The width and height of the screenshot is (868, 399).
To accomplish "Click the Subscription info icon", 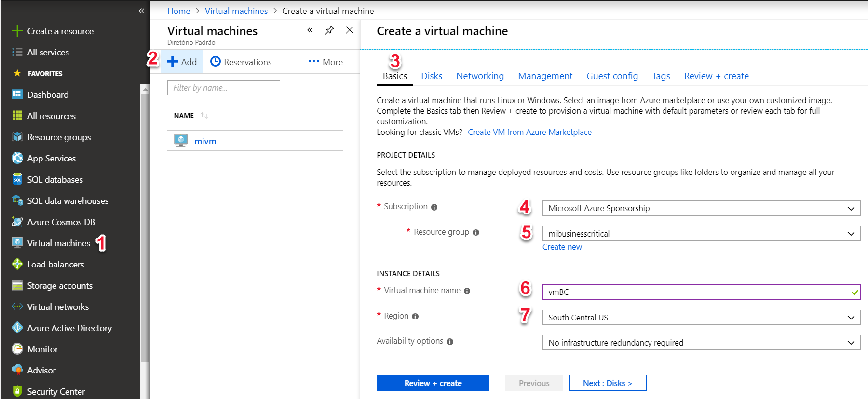I will (x=434, y=207).
